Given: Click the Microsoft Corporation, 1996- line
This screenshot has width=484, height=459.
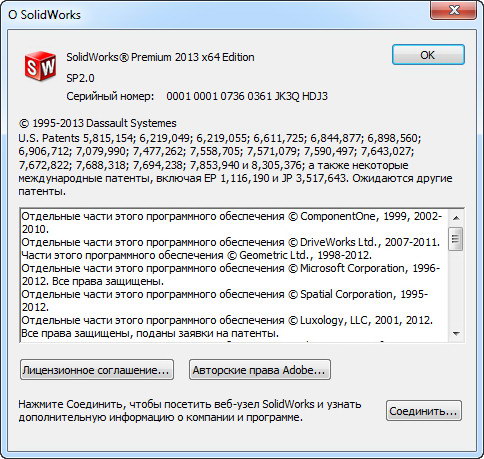Looking at the screenshot, I should pos(231,268).
